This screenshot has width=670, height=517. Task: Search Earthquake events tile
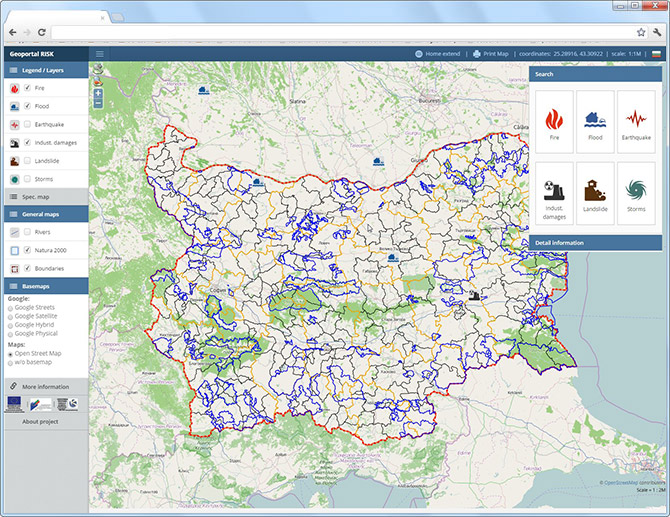(x=636, y=122)
